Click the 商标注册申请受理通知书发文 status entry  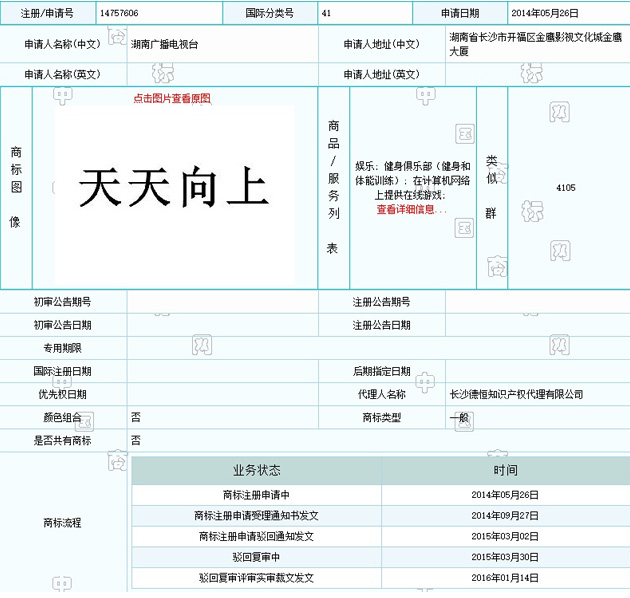(x=256, y=515)
